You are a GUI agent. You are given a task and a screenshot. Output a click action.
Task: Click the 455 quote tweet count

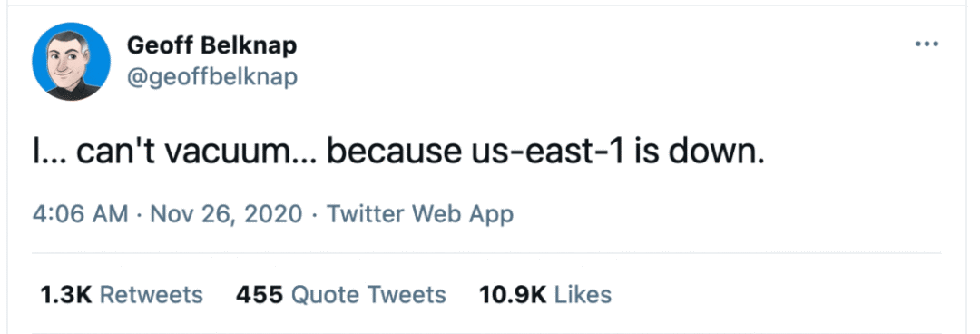click(260, 294)
